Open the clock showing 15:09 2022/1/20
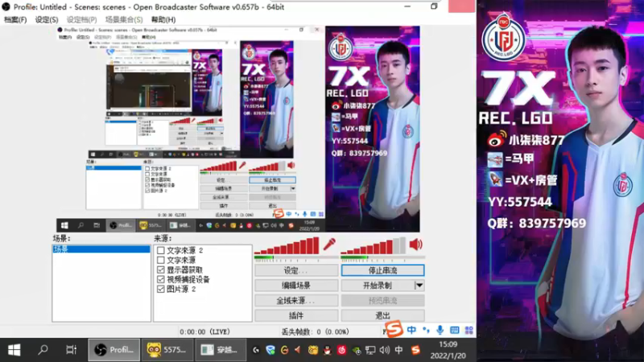The height and width of the screenshot is (362, 644). point(448,350)
